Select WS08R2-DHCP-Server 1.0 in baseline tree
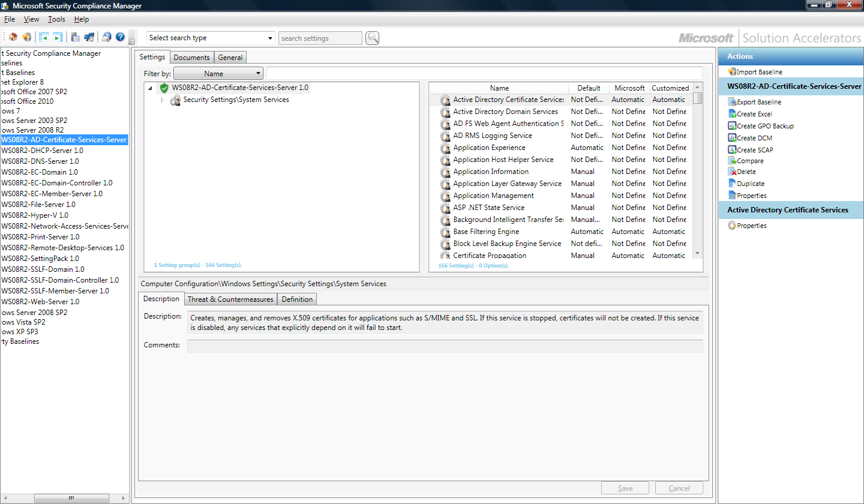This screenshot has height=504, width=864. (x=42, y=151)
